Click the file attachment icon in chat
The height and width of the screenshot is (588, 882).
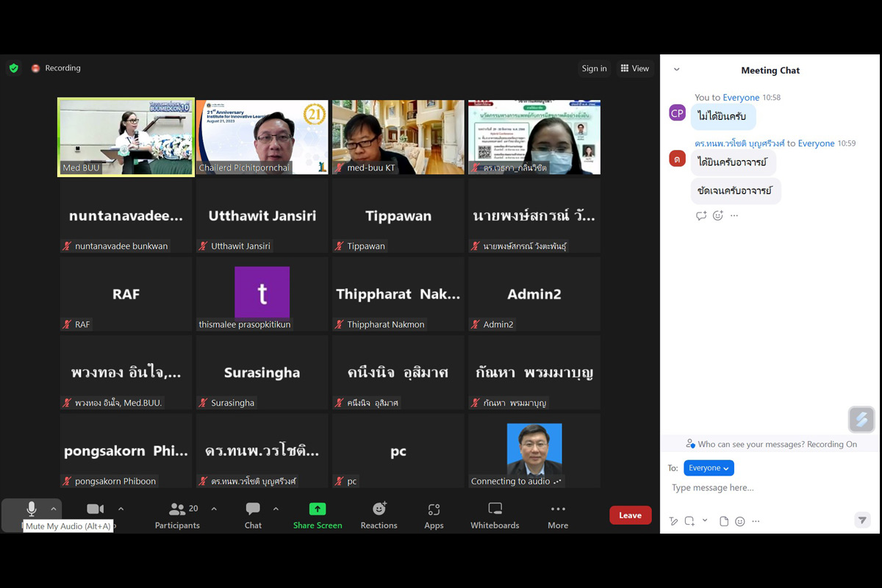pos(724,521)
